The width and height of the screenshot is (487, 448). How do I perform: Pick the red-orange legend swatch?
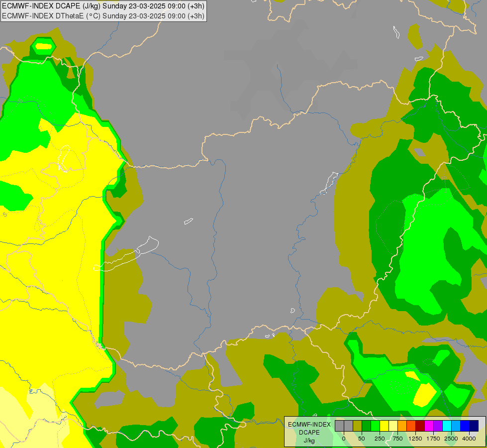[x=411, y=426]
